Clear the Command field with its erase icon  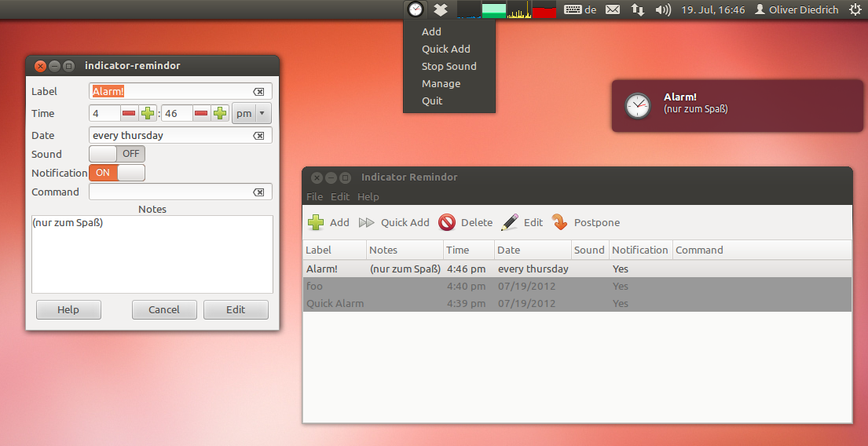pyautogui.click(x=258, y=192)
